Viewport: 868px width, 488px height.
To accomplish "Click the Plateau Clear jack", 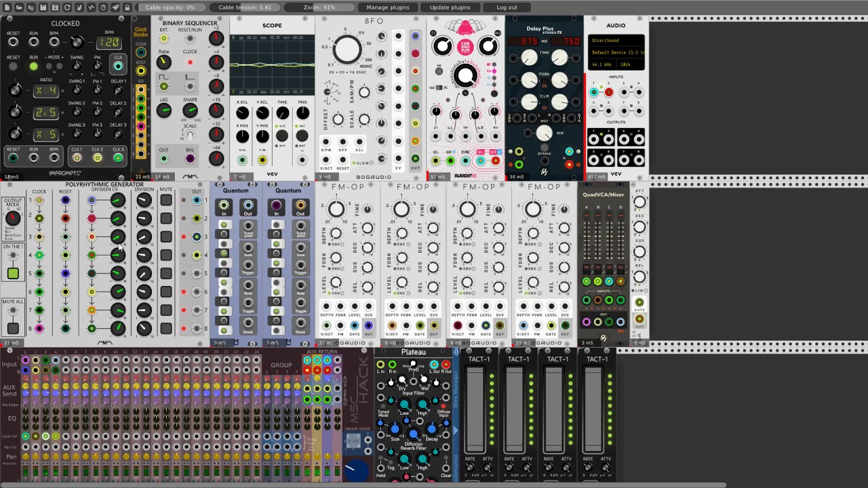I will point(446,468).
